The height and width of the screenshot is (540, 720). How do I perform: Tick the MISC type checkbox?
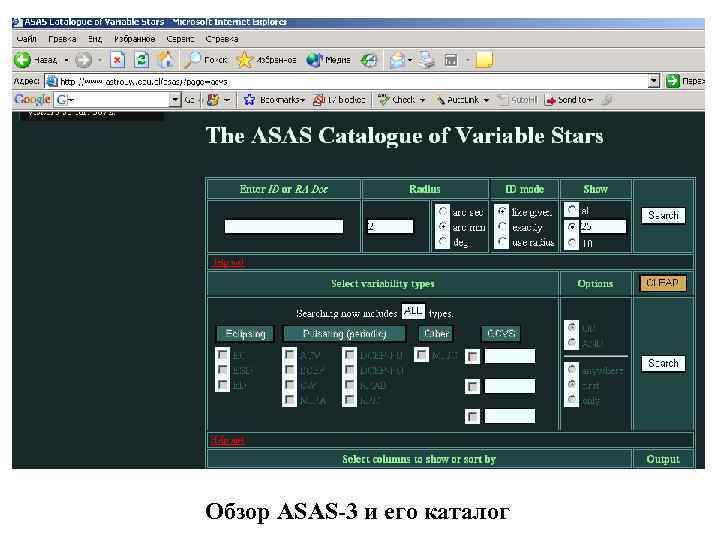coord(421,354)
